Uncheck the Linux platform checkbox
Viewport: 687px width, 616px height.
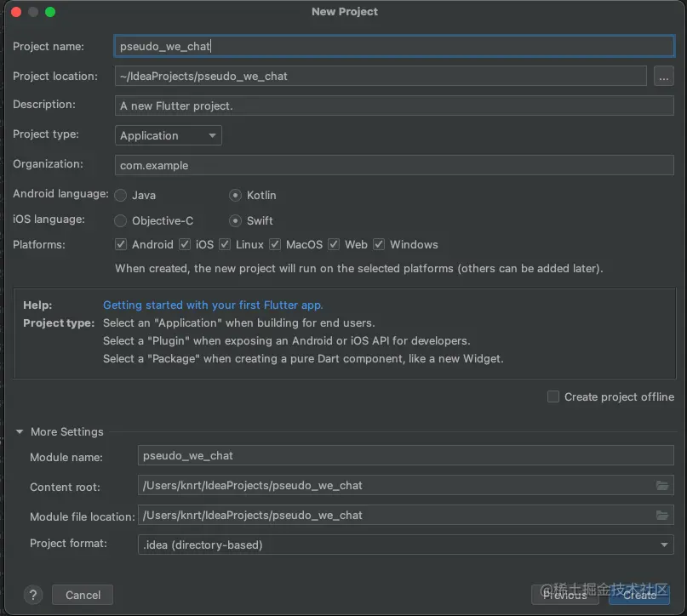[x=225, y=245]
